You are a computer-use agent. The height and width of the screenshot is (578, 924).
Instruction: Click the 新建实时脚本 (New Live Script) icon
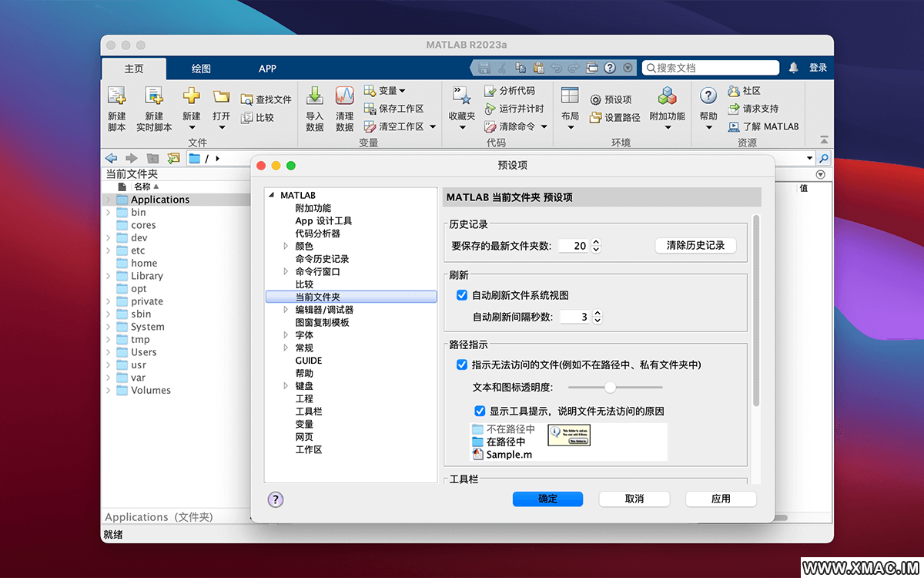(x=154, y=96)
